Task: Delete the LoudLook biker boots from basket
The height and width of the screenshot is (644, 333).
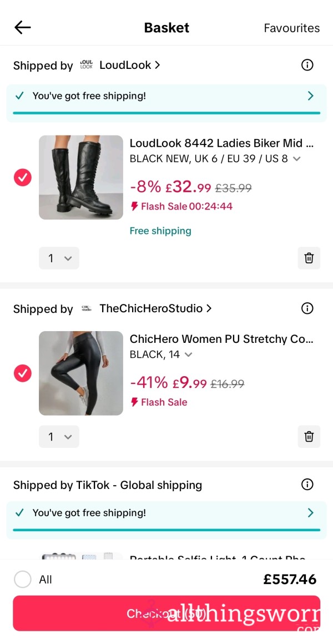Action: pyautogui.click(x=309, y=258)
